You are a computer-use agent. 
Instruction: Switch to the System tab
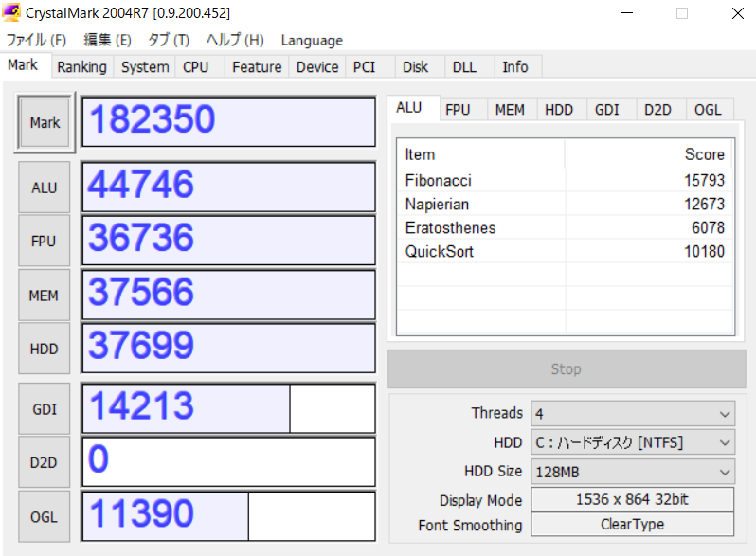tap(145, 67)
